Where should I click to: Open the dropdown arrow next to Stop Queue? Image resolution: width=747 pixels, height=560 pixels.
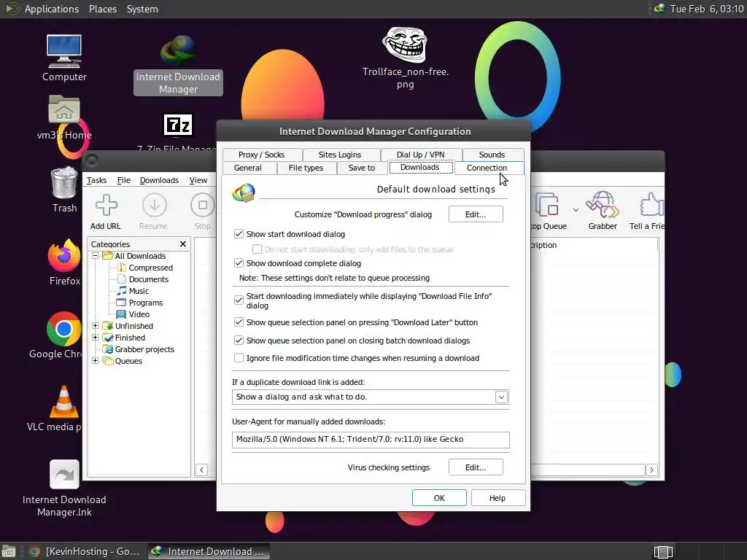[576, 210]
